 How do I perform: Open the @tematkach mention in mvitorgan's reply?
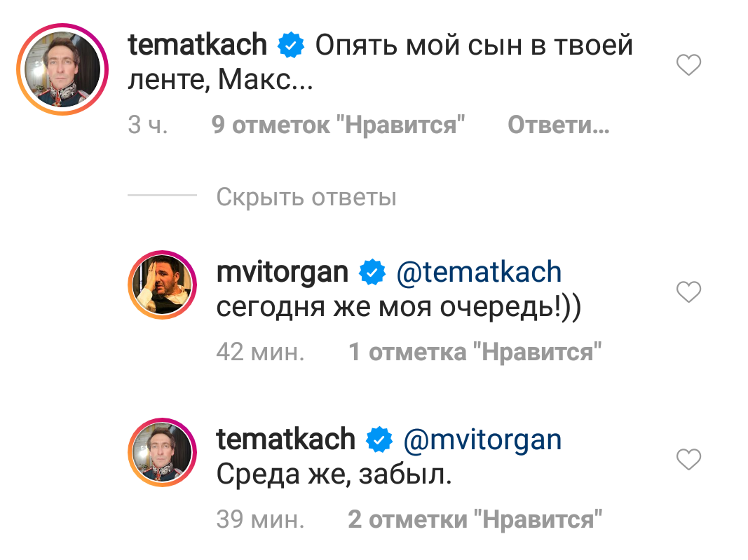click(x=479, y=272)
